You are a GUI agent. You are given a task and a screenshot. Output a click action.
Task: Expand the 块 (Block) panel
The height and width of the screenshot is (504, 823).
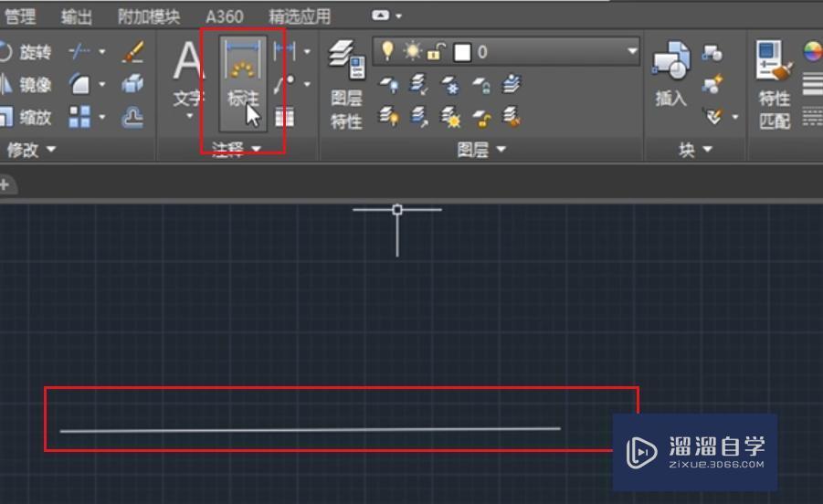click(x=695, y=150)
